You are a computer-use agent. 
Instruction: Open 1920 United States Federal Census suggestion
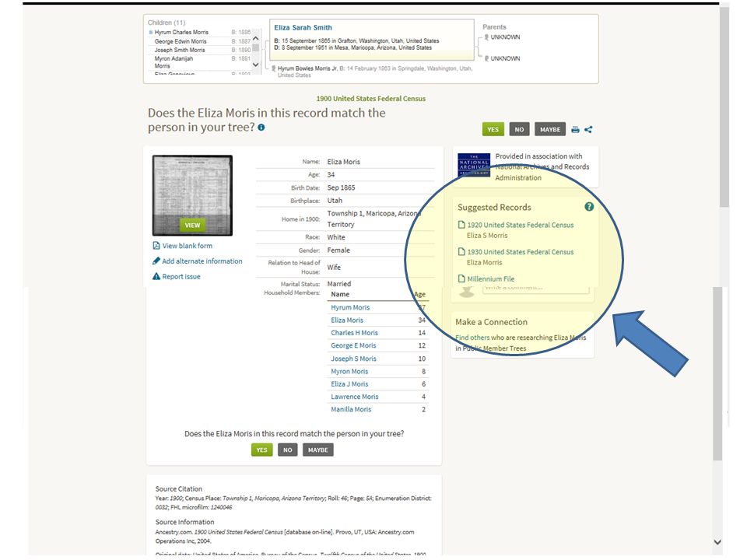coord(521,225)
